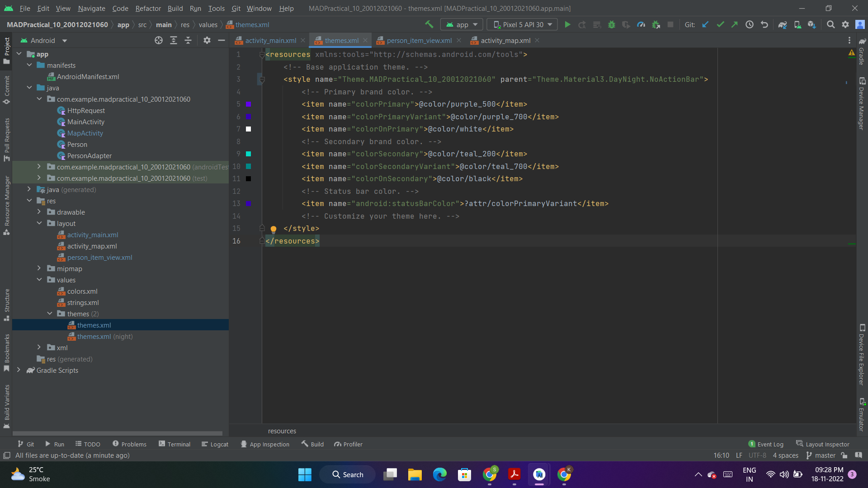Collapse the Gradle Scripts tree node
Image resolution: width=868 pixels, height=488 pixels.
(x=19, y=370)
